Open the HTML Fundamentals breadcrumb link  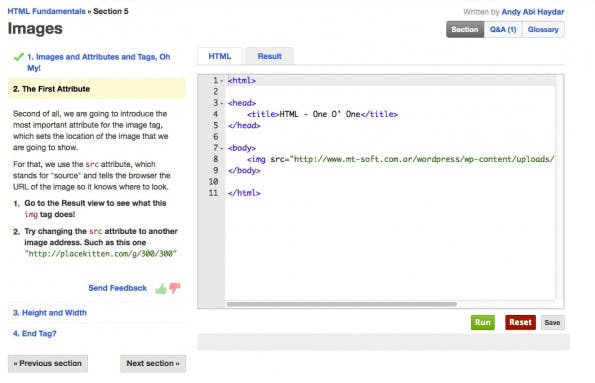tap(47, 11)
